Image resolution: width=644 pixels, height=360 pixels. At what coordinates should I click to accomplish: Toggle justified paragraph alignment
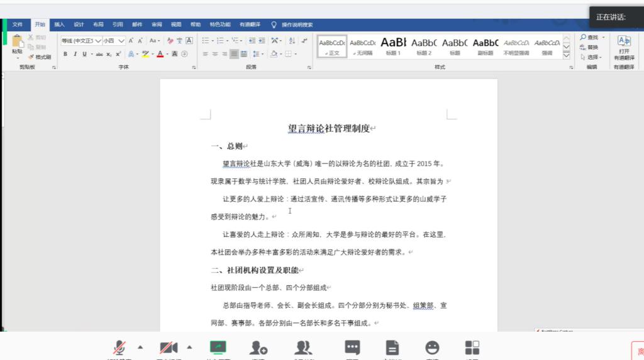pyautogui.click(x=234, y=54)
